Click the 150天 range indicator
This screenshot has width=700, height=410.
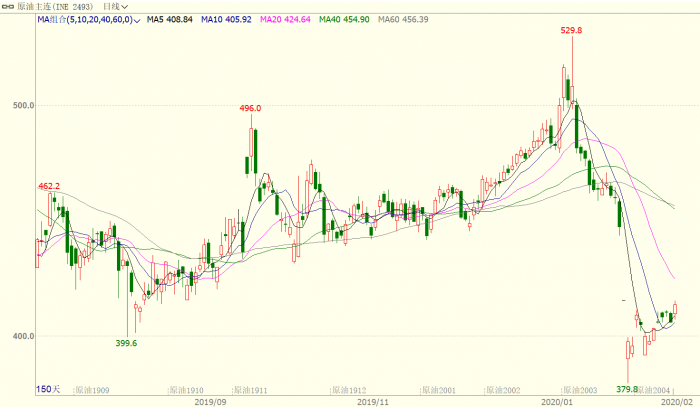coord(49,388)
